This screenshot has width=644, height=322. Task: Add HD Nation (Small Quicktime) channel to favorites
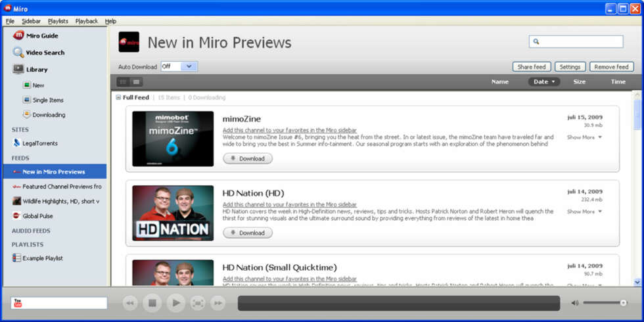tap(290, 279)
